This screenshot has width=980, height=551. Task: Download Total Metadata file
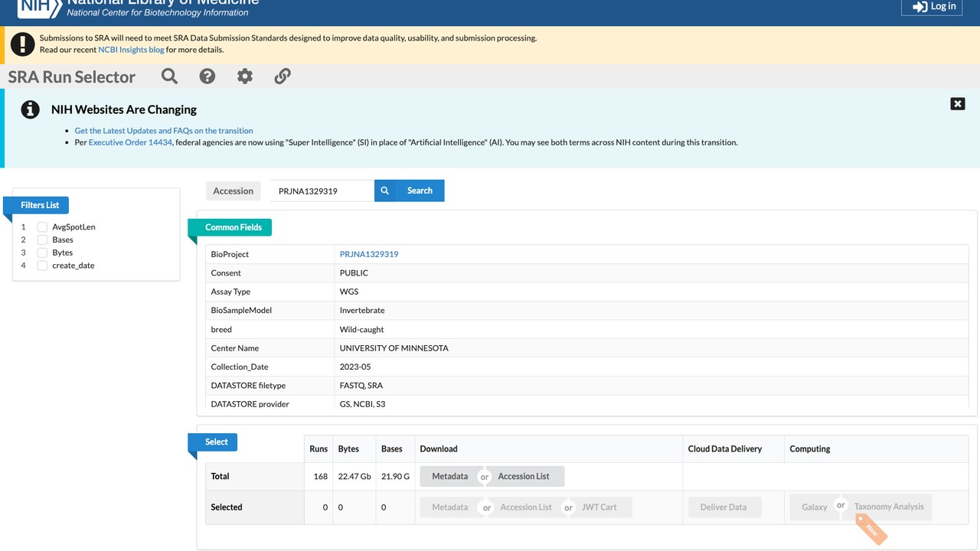pos(450,476)
